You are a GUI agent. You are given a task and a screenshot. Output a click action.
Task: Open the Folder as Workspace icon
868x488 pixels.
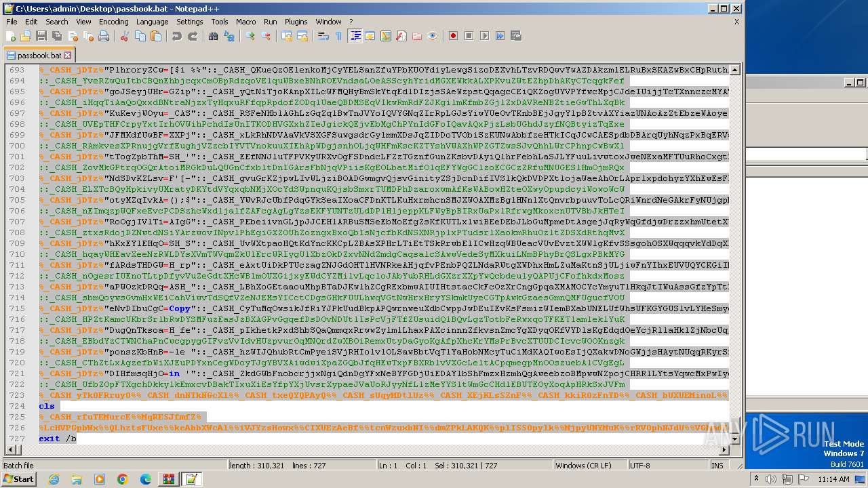[x=417, y=36]
